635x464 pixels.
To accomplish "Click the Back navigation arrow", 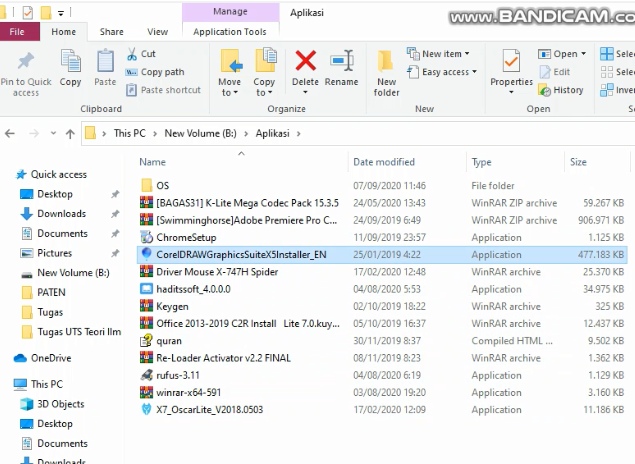I will [x=10, y=134].
